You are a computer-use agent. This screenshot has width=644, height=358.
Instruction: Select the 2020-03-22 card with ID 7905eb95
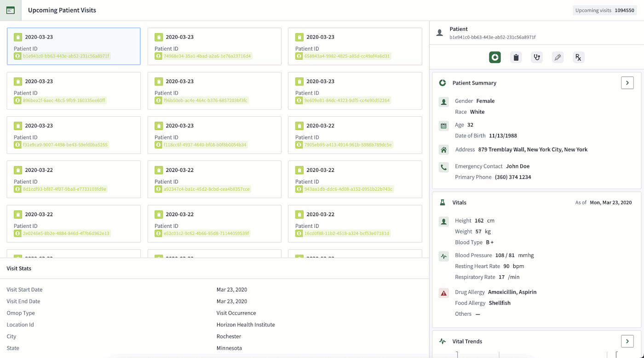(x=355, y=135)
